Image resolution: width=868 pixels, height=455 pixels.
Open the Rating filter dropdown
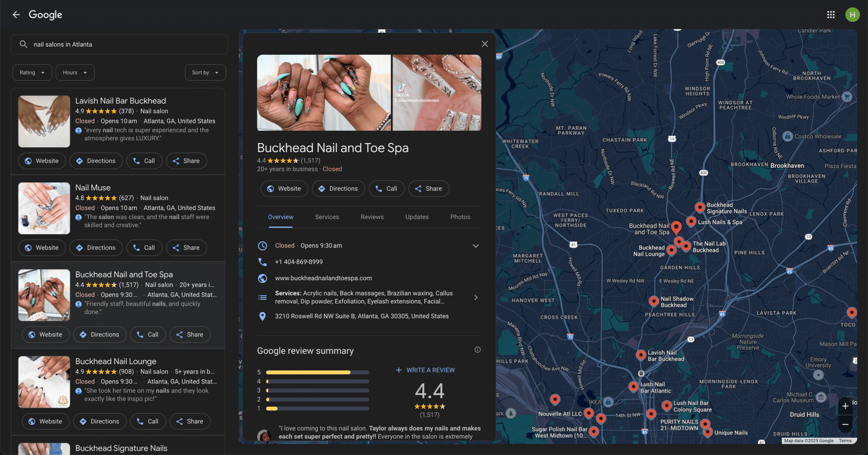[32, 72]
